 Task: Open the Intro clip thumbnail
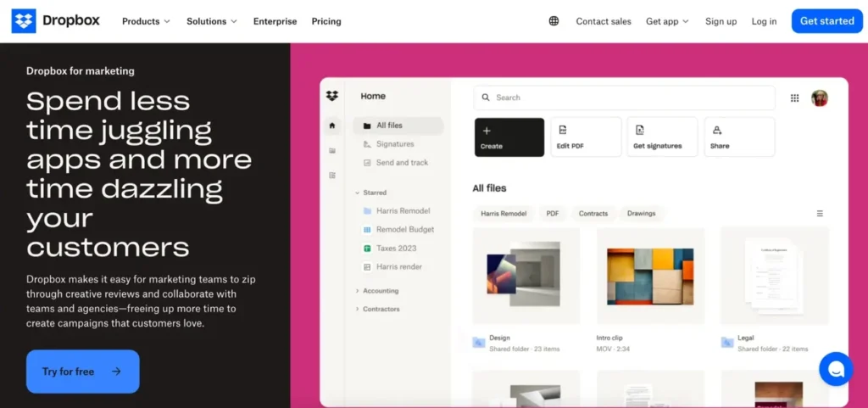click(650, 275)
